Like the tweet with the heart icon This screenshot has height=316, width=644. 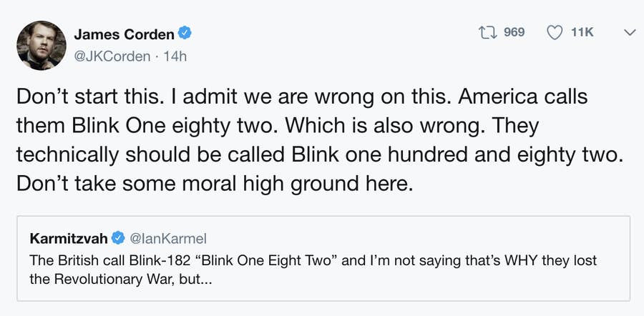pos(555,32)
